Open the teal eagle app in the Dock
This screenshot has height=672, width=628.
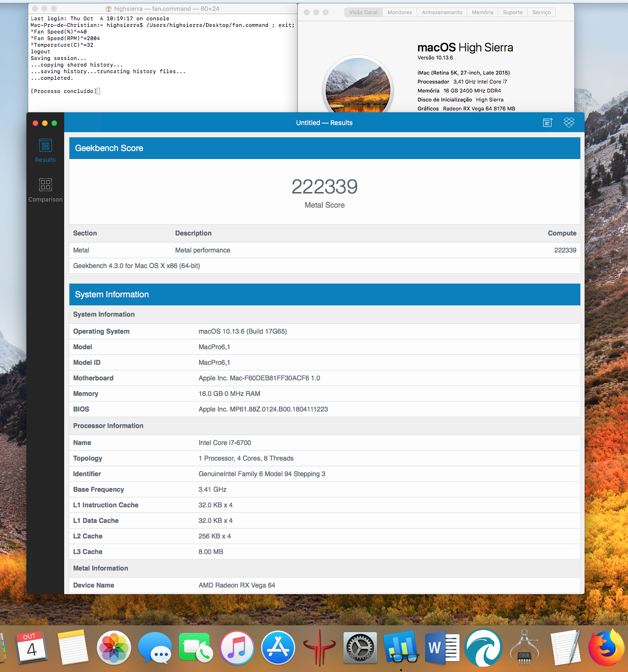[483, 647]
